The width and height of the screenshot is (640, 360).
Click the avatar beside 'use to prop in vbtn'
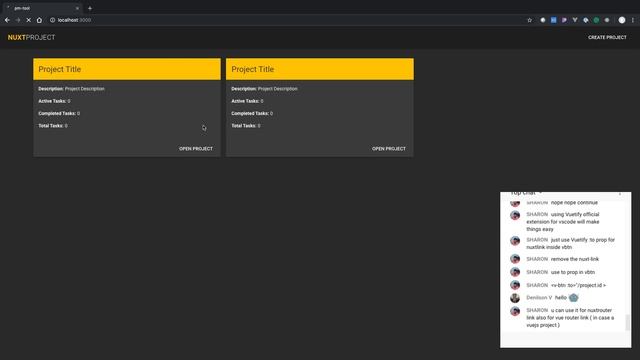pyautogui.click(x=515, y=272)
